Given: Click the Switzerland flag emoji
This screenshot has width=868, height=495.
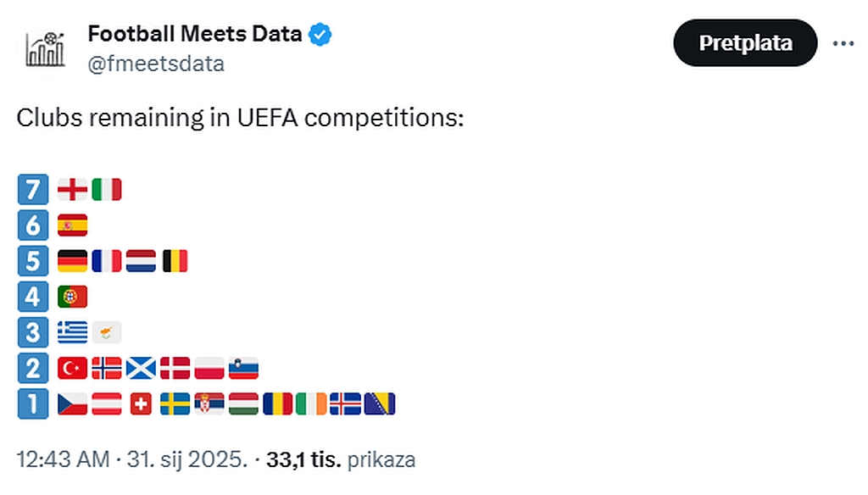Looking at the screenshot, I should [141, 404].
